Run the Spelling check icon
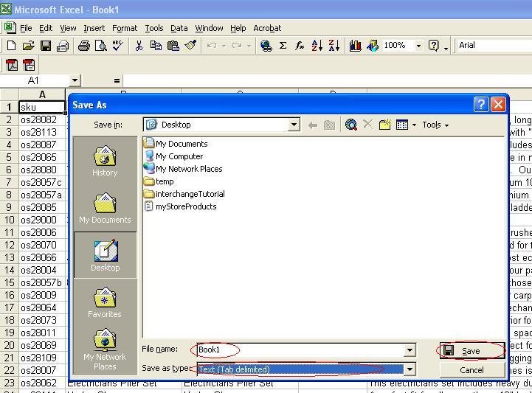The width and height of the screenshot is (532, 393). click(118, 46)
